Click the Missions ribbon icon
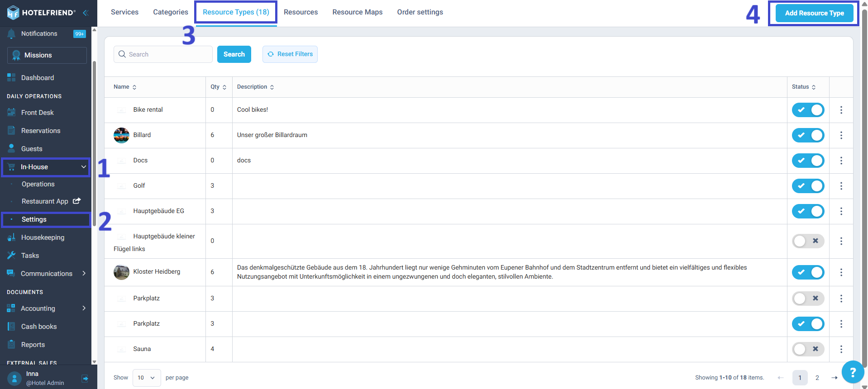This screenshot has height=389, width=868. [x=16, y=55]
